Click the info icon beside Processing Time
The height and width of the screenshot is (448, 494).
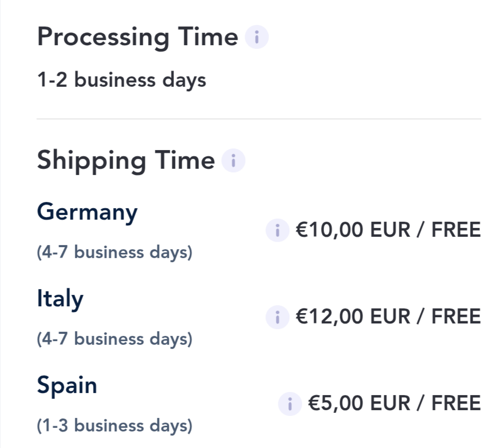(x=257, y=38)
